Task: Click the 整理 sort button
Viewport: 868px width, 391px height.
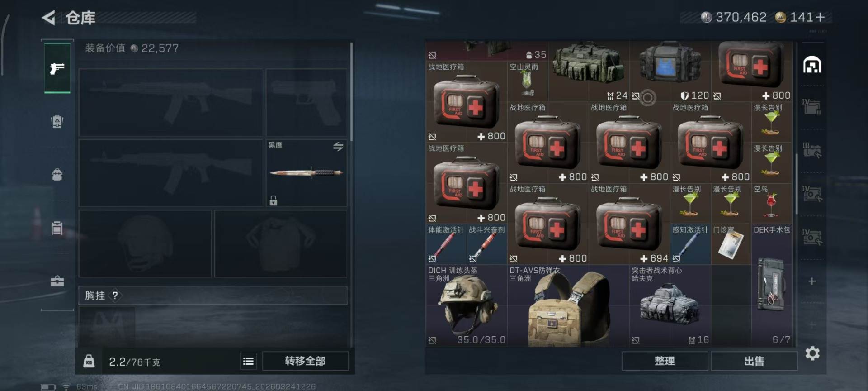Action: (x=665, y=361)
